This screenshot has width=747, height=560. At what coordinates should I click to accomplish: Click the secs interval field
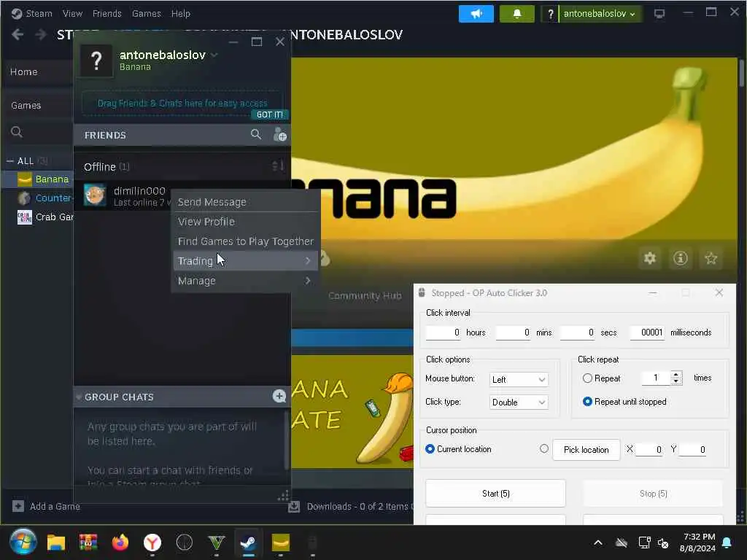click(578, 332)
